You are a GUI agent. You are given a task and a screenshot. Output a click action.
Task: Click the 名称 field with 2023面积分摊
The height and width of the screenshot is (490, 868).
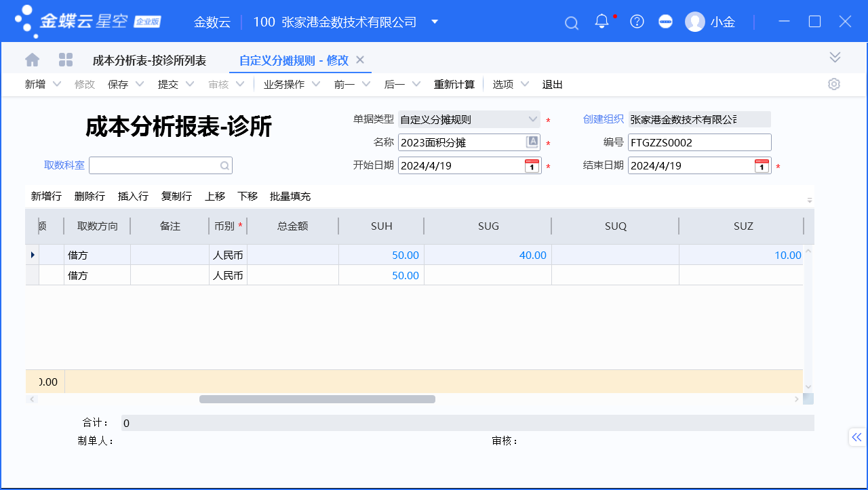(469, 142)
